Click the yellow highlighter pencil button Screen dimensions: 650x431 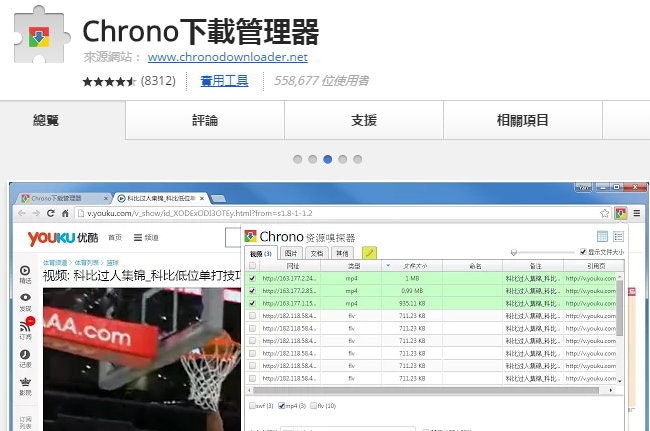[x=369, y=252]
